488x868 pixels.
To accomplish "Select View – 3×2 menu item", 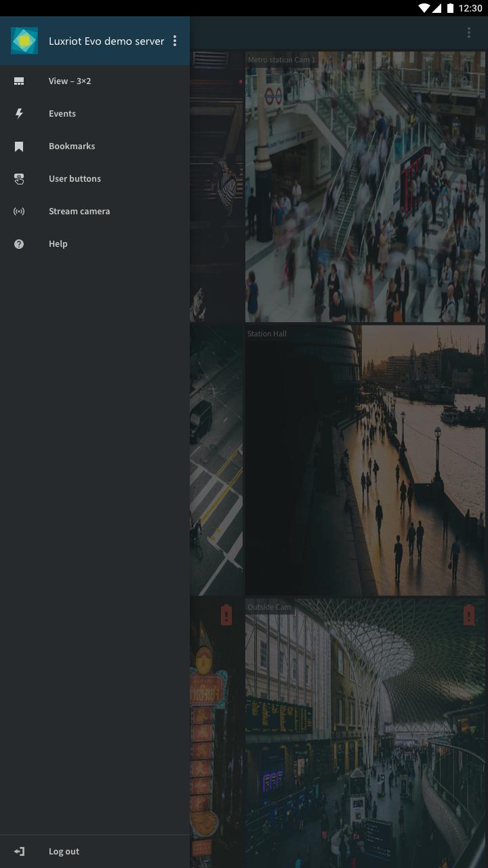I will click(95, 81).
